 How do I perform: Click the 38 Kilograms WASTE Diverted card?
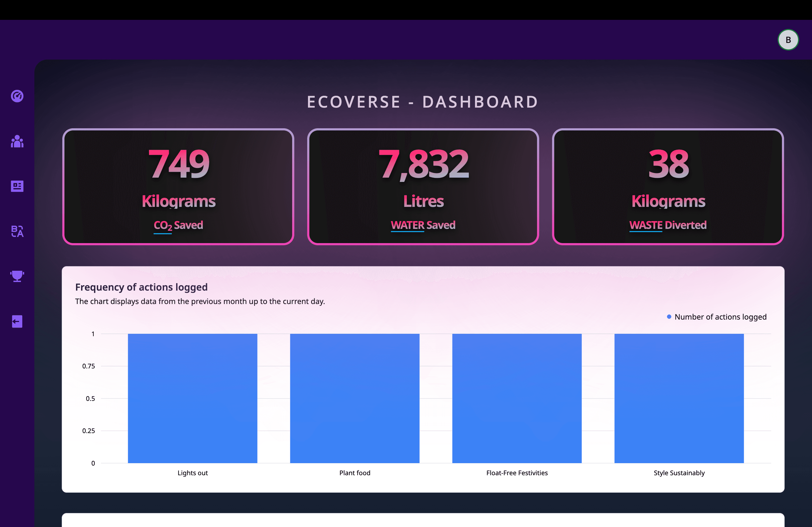pos(668,187)
